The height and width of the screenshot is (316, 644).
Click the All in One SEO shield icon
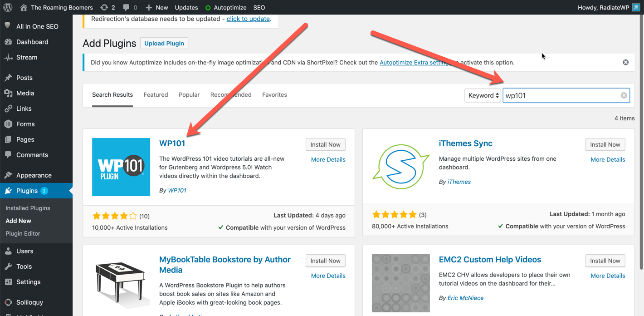pyautogui.click(x=8, y=26)
